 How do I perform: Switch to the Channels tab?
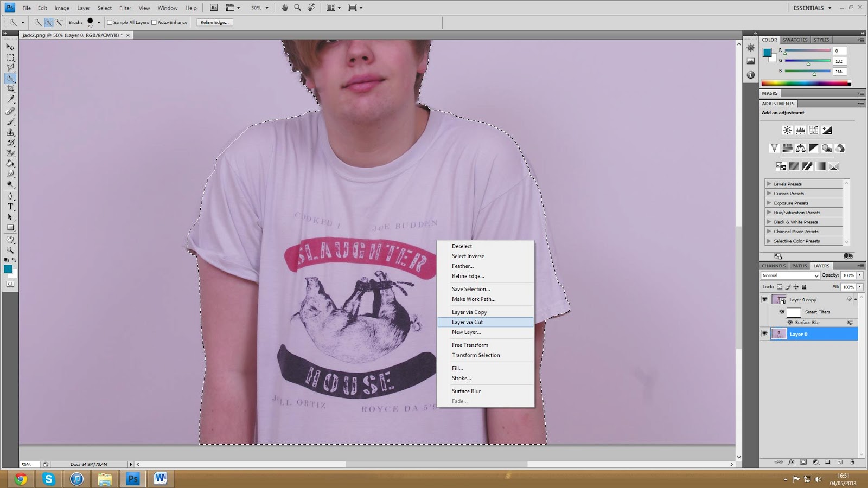point(774,266)
